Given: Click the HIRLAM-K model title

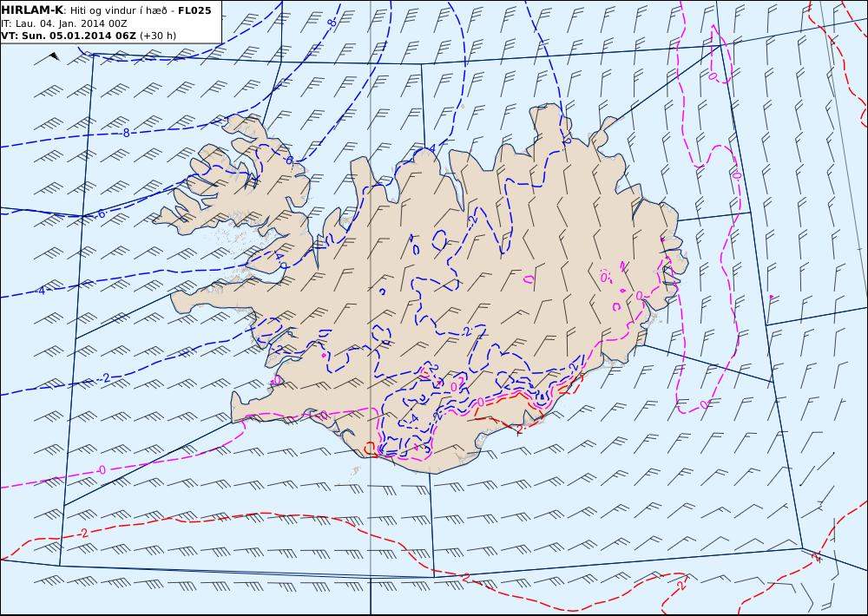Looking at the screenshot, I should (x=32, y=10).
